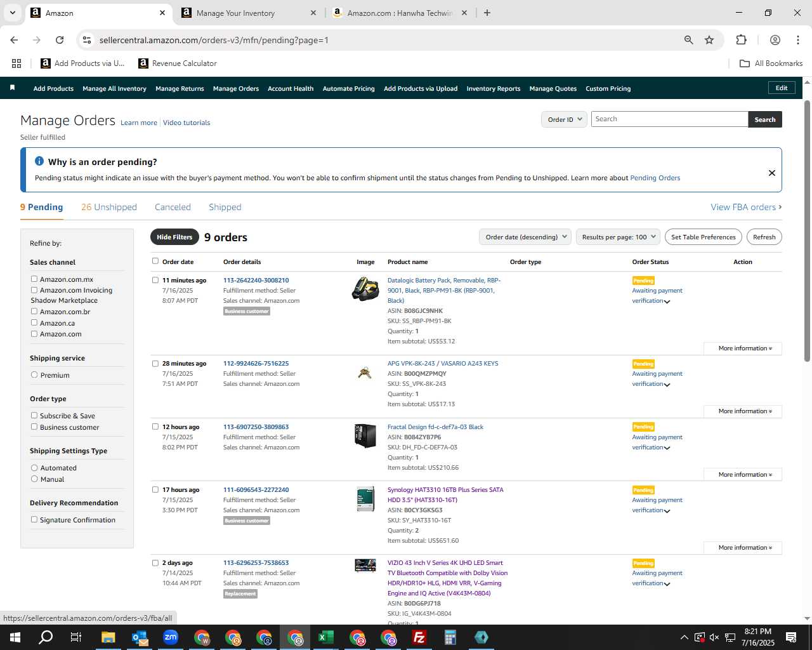
Task: Show hidden system tray icons chevron
Action: 684,637
